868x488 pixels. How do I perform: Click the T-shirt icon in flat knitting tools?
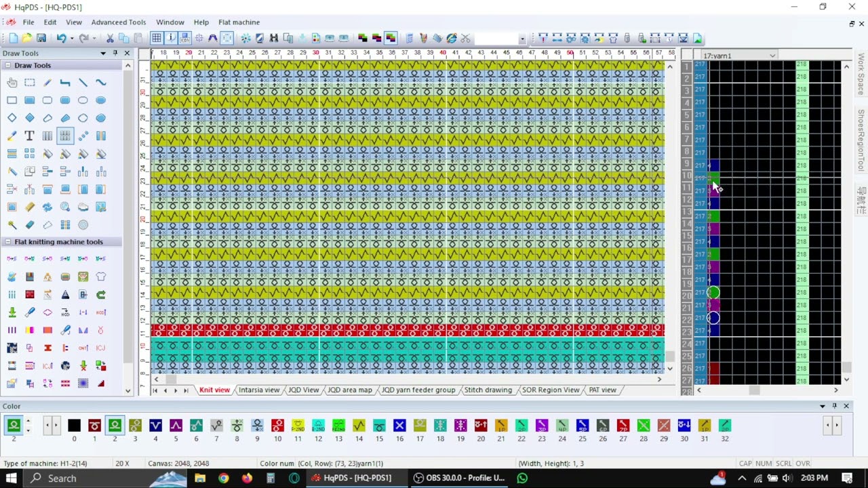pos(100,277)
